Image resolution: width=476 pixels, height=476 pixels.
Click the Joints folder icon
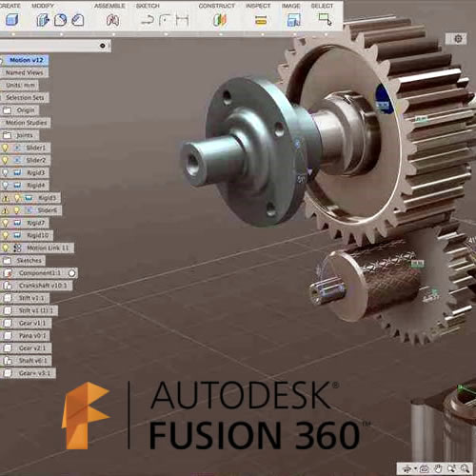click(7, 135)
